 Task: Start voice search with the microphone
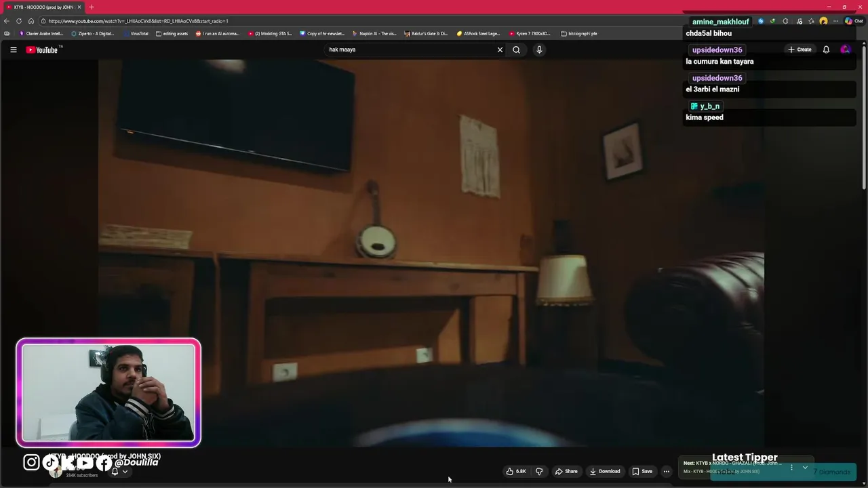539,49
